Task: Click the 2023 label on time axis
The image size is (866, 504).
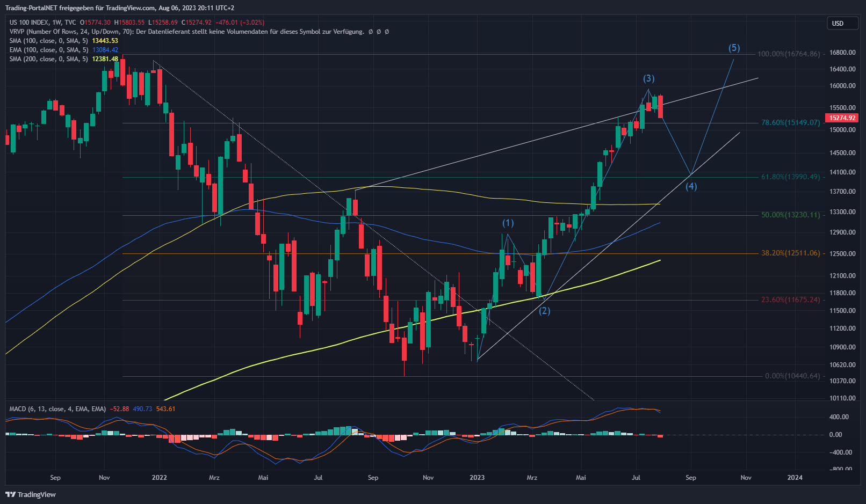Action: pyautogui.click(x=477, y=478)
